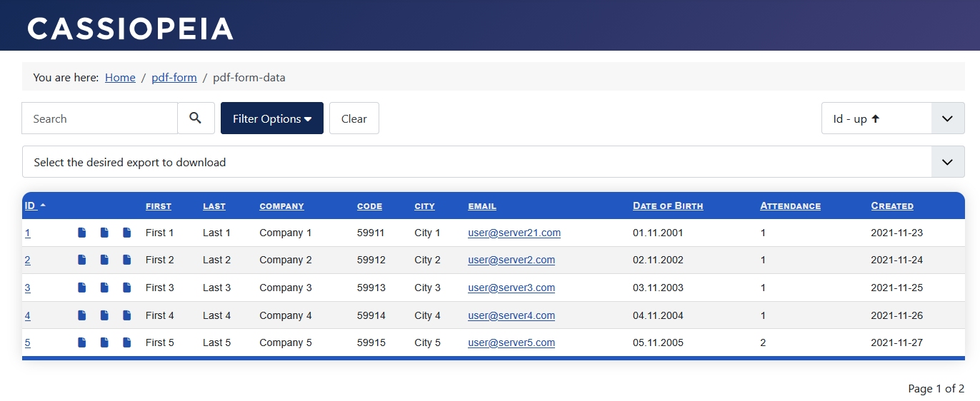
Task: Expand the Filter Options dropdown
Action: pyautogui.click(x=272, y=118)
